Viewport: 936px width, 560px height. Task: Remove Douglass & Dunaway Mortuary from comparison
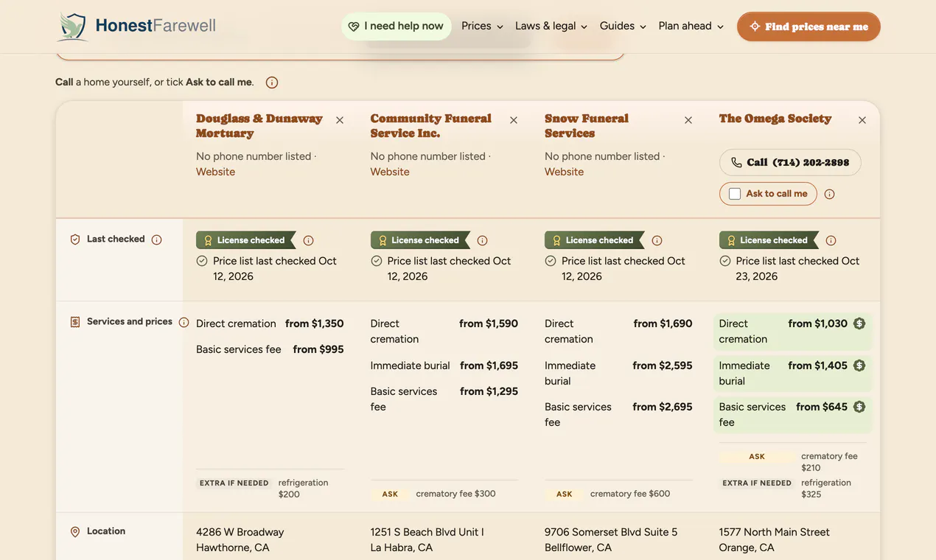[340, 120]
